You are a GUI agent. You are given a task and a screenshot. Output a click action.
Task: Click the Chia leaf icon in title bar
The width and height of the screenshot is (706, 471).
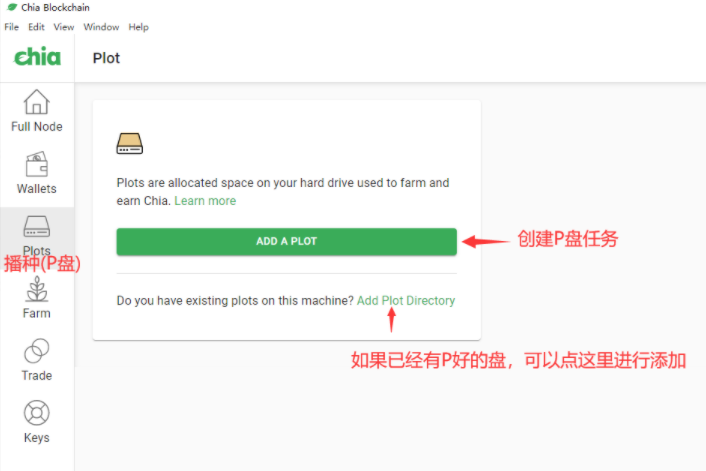point(10,8)
